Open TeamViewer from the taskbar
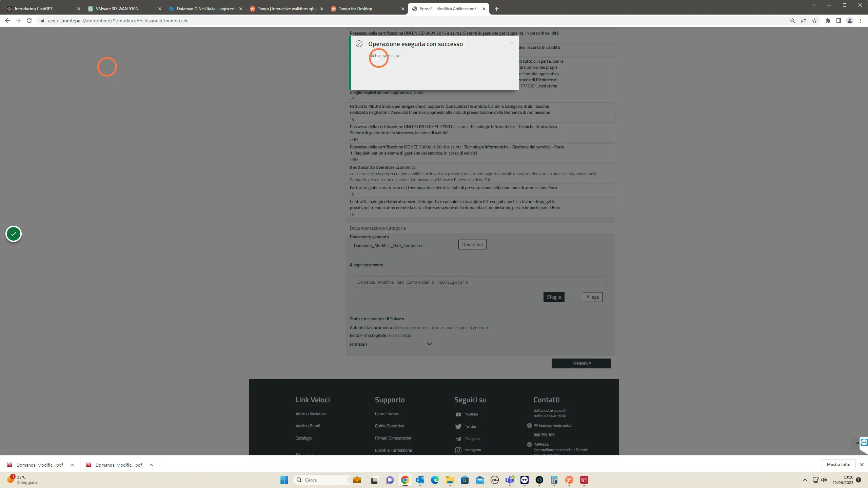This screenshot has height=488, width=868. [x=525, y=480]
